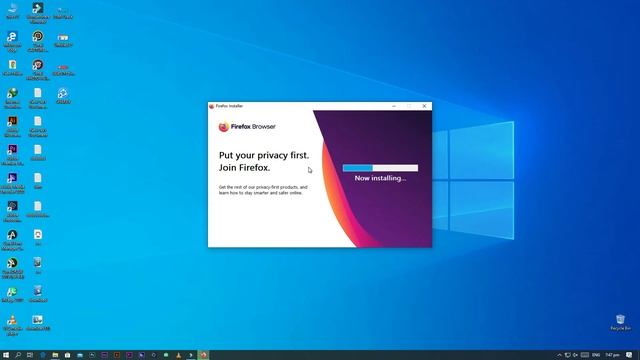Click the "Now installing..." status text
Image resolution: width=640 pixels, height=360 pixels.
(x=380, y=178)
